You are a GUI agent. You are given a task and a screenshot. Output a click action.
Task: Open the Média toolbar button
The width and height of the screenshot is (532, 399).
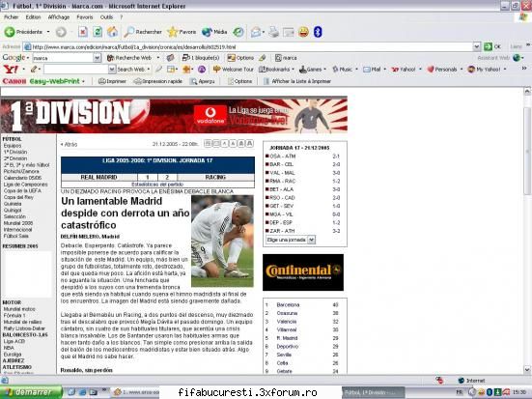tap(214, 32)
